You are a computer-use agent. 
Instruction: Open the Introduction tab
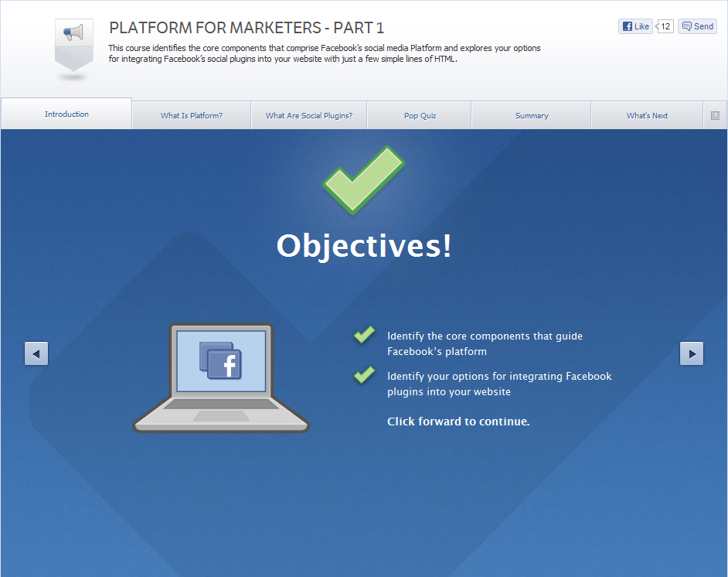click(66, 114)
